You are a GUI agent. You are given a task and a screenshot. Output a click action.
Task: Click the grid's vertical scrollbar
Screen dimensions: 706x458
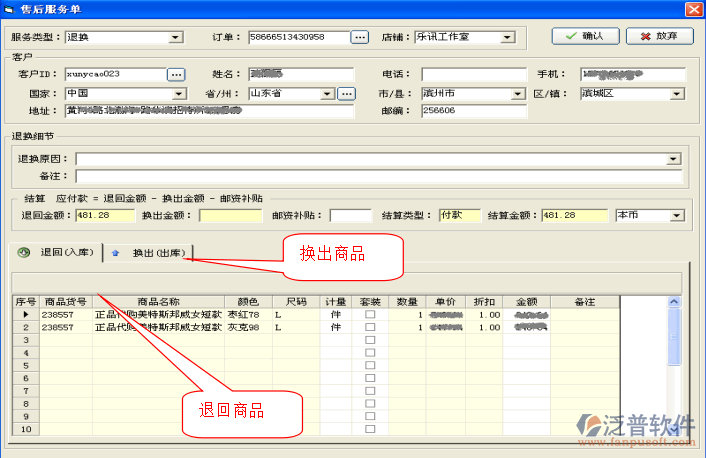click(x=686, y=370)
